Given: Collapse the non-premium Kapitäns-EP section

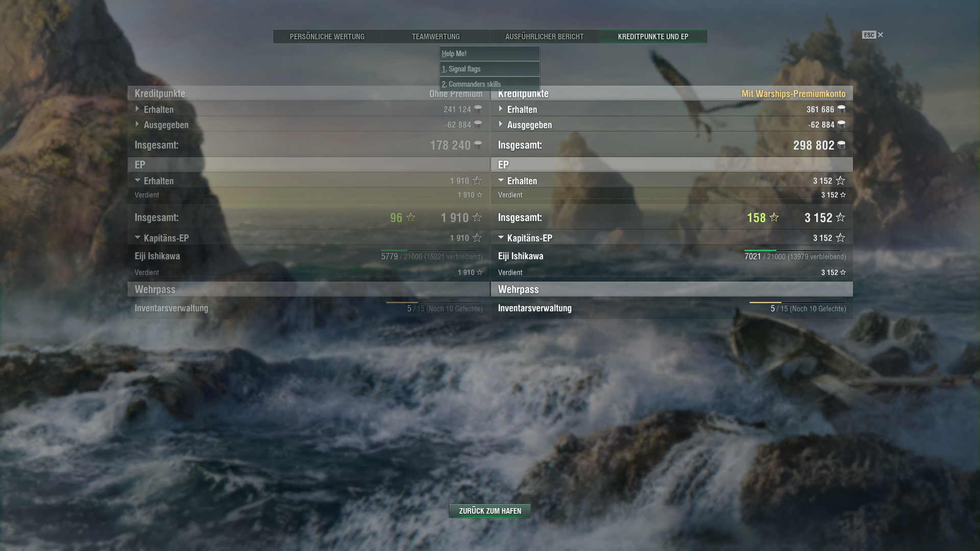Looking at the screenshot, I should 137,238.
